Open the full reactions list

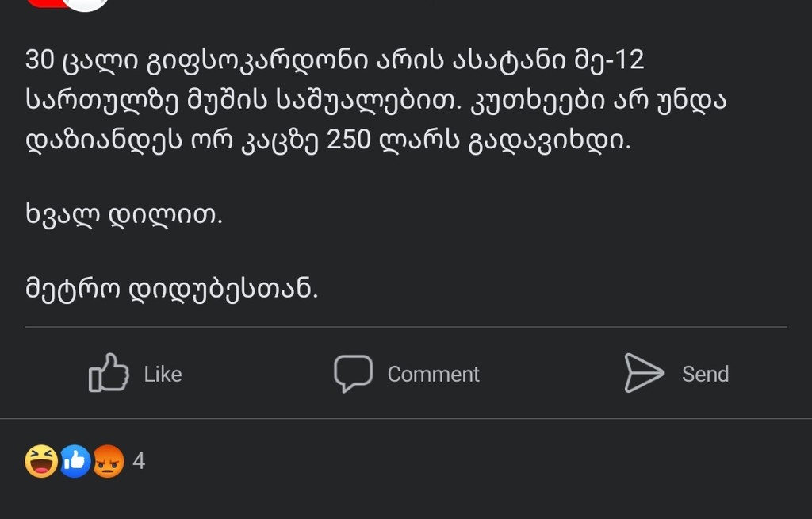(x=87, y=460)
